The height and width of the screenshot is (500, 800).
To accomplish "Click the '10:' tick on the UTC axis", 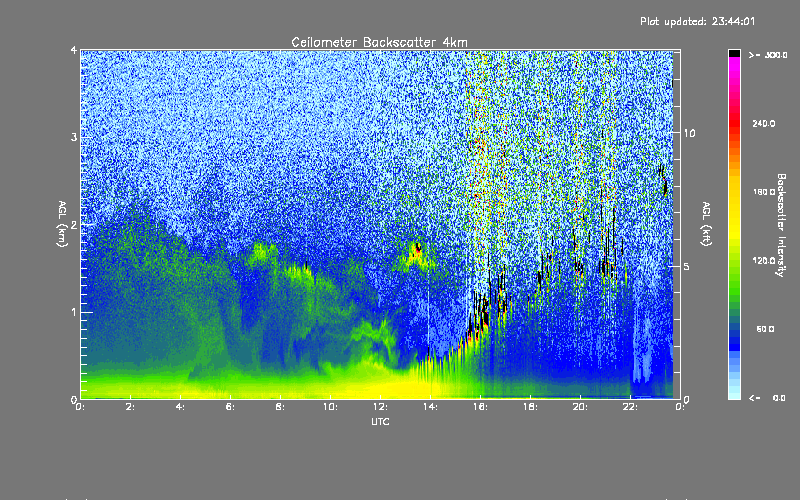I will [330, 407].
